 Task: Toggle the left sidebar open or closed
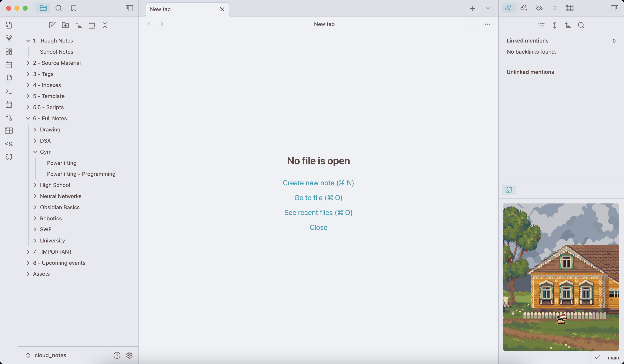pos(129,8)
